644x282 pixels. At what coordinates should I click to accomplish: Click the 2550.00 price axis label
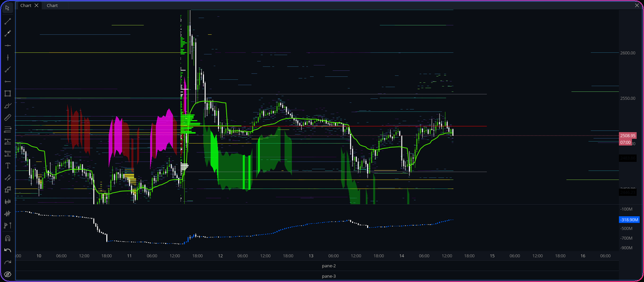pos(628,99)
